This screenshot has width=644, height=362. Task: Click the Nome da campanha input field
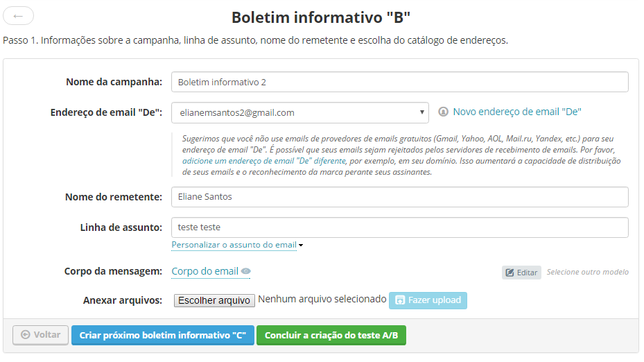(399, 83)
